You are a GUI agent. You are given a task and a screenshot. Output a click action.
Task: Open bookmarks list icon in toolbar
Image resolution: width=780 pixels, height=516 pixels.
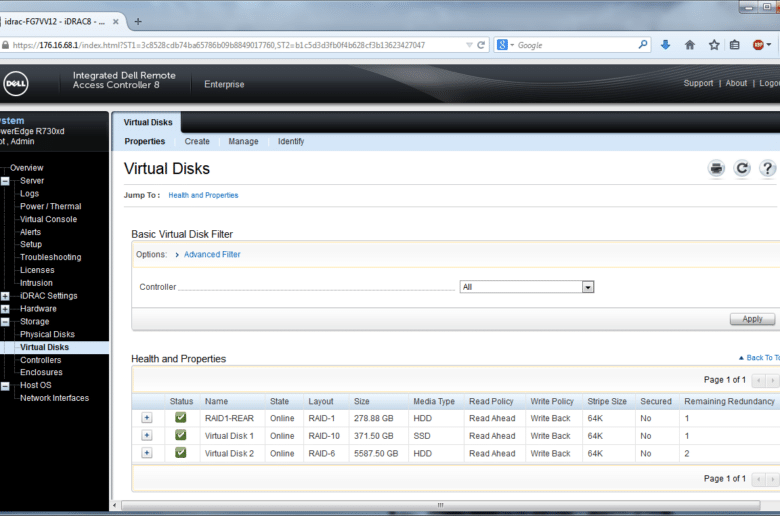[734, 45]
